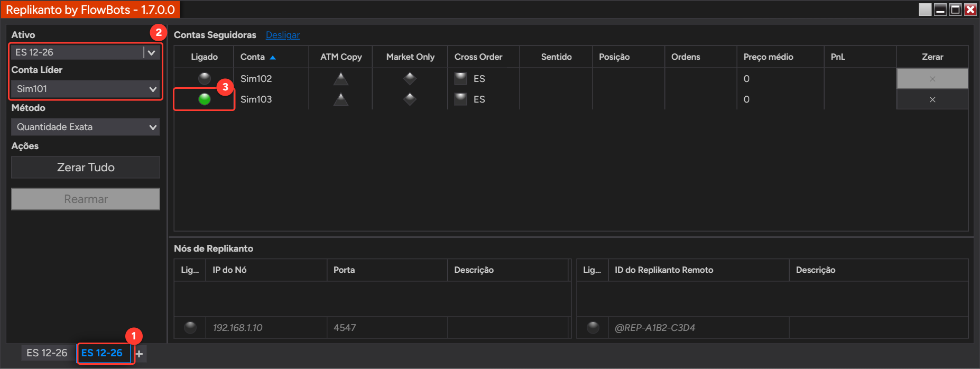Image resolution: width=980 pixels, height=369 pixels.
Task: Click the Porta field 4547
Action: coord(387,328)
